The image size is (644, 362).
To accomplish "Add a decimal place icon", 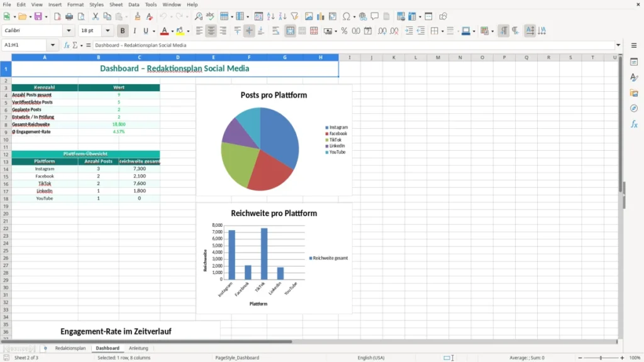I will click(x=382, y=31).
